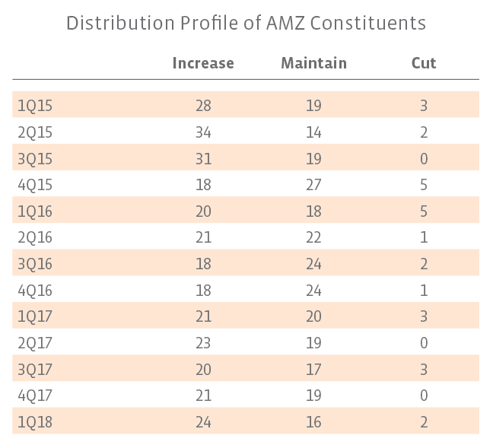
Task: Click the 4Q15 Maintain value 27
Action: [313, 185]
